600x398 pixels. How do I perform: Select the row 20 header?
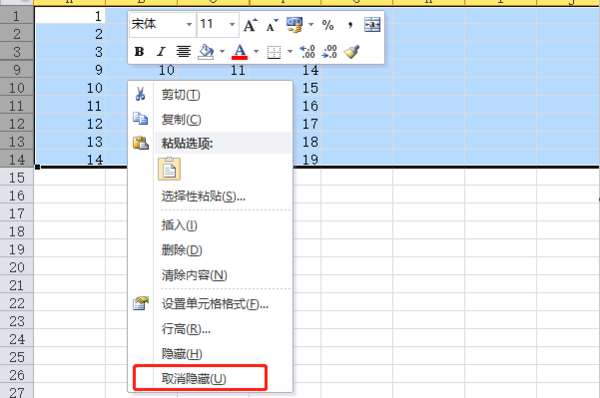pyautogui.click(x=17, y=267)
